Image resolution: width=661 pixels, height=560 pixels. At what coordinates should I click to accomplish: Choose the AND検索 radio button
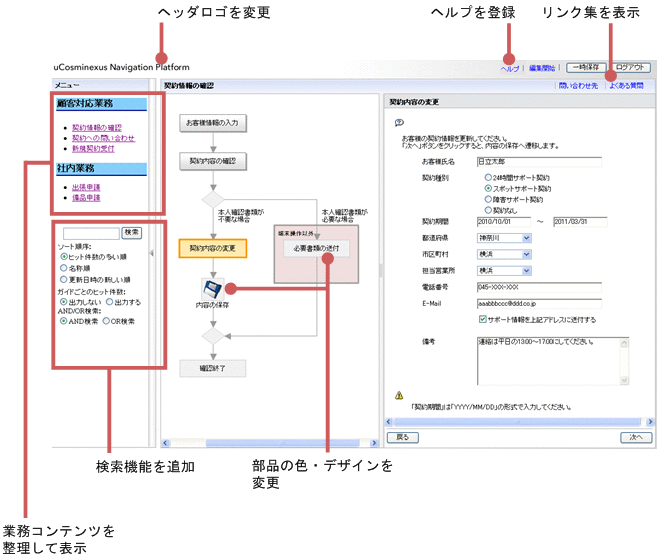[x=64, y=321]
